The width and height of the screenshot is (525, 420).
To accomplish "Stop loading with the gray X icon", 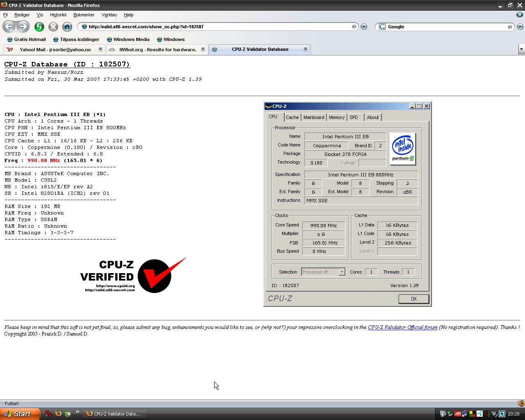I will point(53,27).
